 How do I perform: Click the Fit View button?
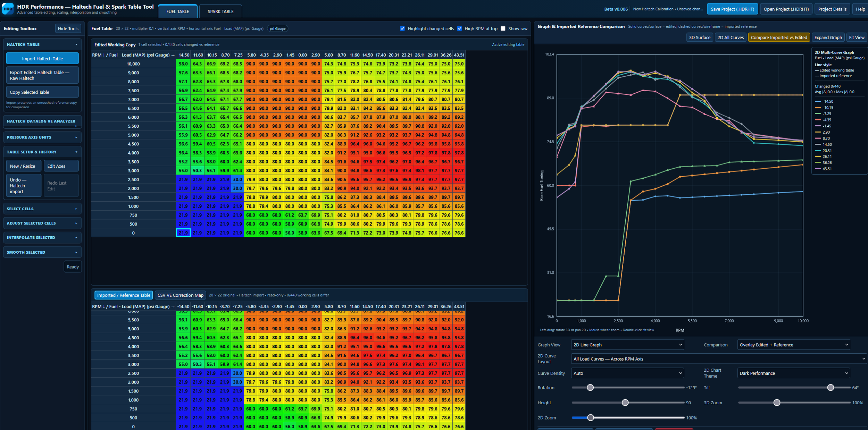coord(857,37)
